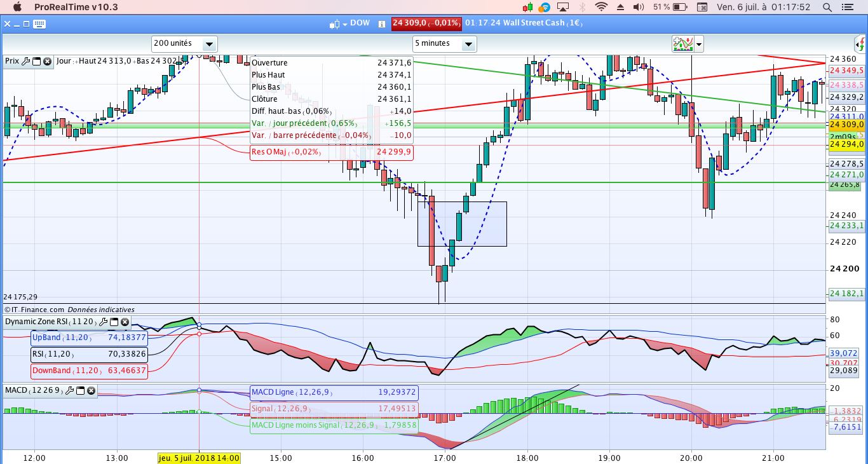Click the eject icon in menu bar
868x464 pixels.
click(x=621, y=7)
